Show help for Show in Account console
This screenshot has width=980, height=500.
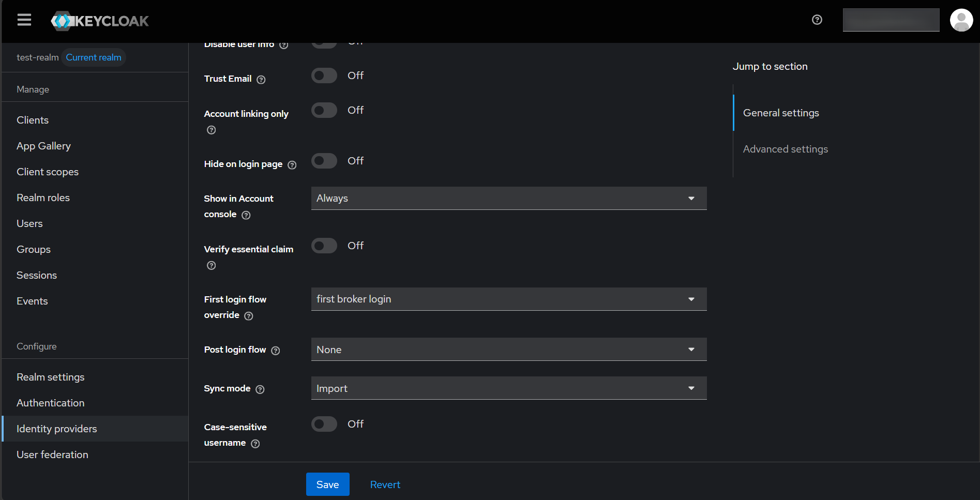point(246,215)
